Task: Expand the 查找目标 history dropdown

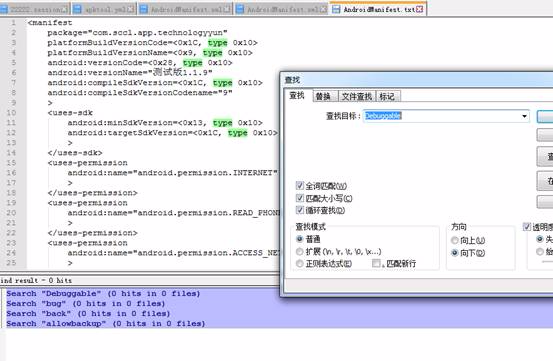Action: (x=524, y=116)
